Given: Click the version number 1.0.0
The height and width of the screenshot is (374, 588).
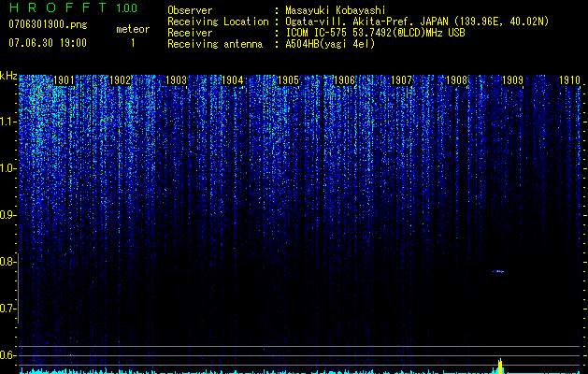Looking at the screenshot, I should 127,8.
